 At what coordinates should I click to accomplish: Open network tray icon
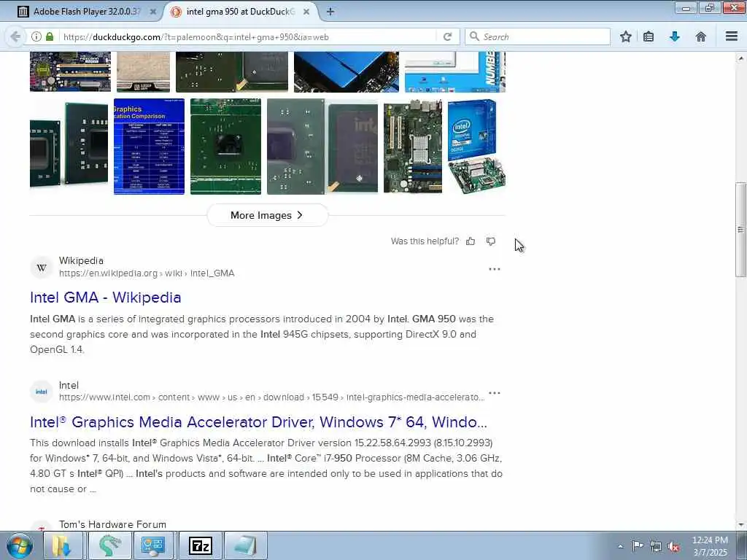(656, 546)
